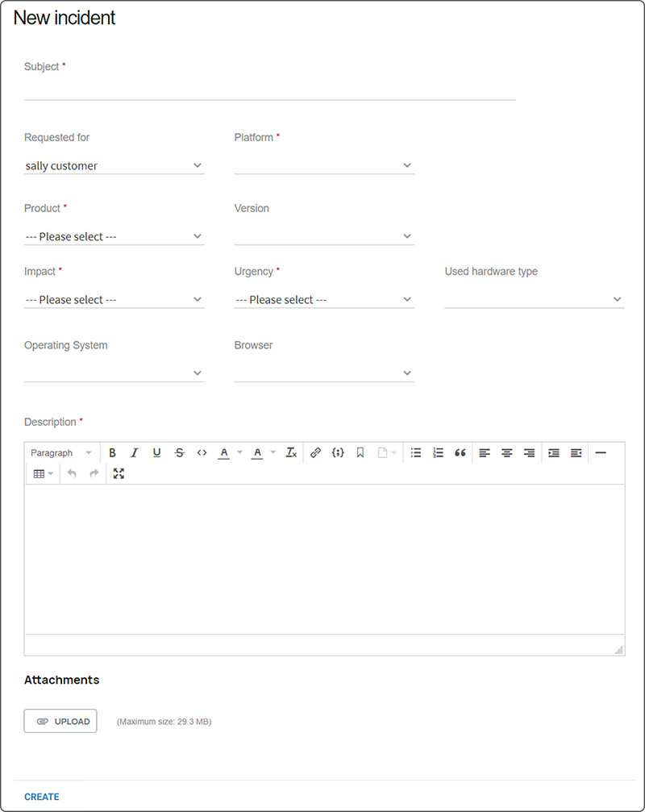
Task: Click the CREATE button
Action: tap(42, 797)
